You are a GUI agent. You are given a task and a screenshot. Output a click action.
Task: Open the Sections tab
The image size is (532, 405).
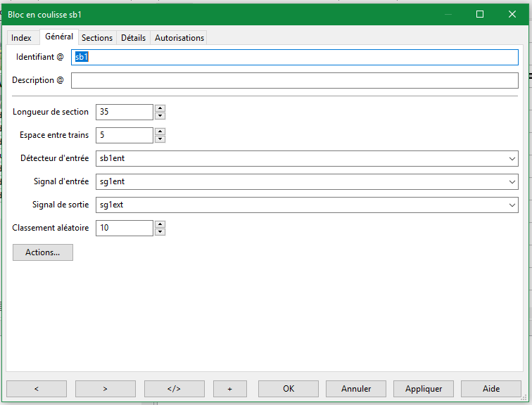tap(97, 38)
